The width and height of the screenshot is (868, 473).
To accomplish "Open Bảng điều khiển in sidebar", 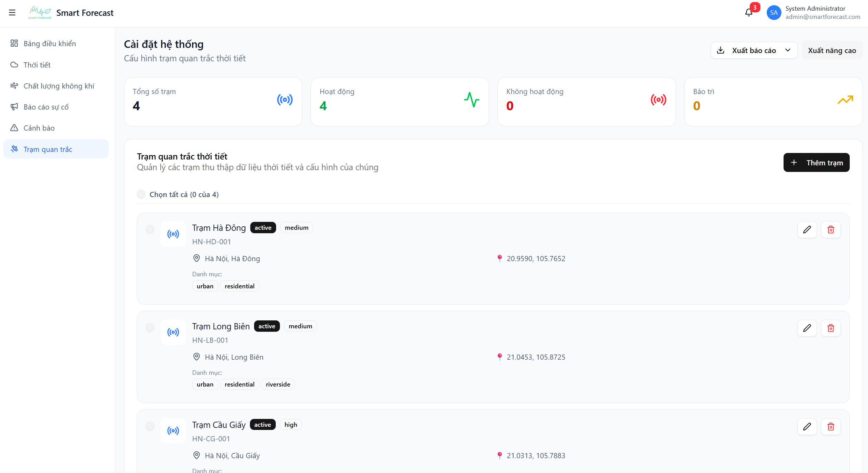I will (50, 43).
